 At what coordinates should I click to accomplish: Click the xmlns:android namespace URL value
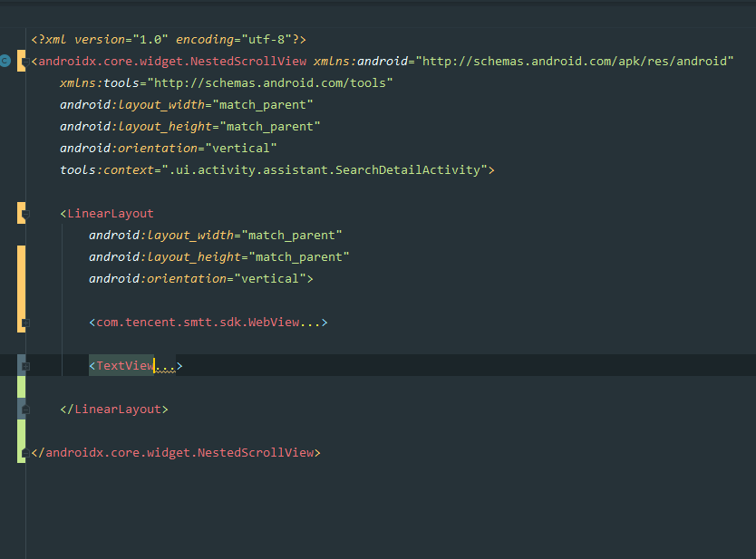574,62
